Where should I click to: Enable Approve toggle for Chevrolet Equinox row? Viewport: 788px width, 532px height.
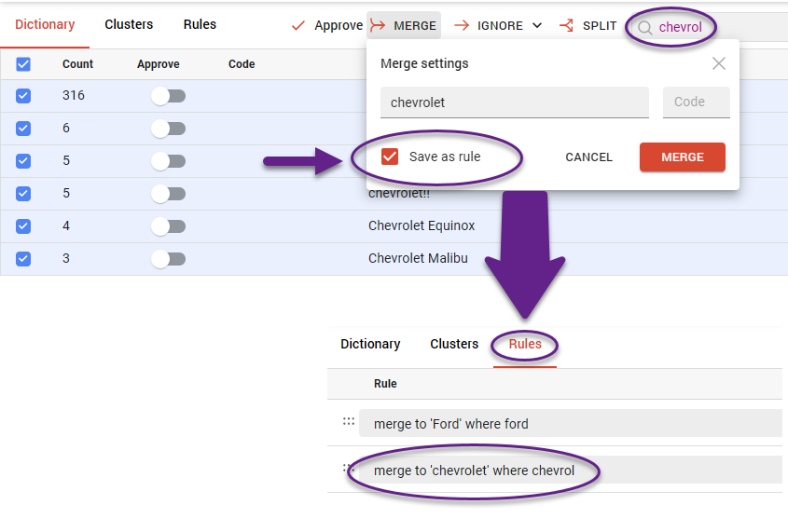click(x=169, y=226)
